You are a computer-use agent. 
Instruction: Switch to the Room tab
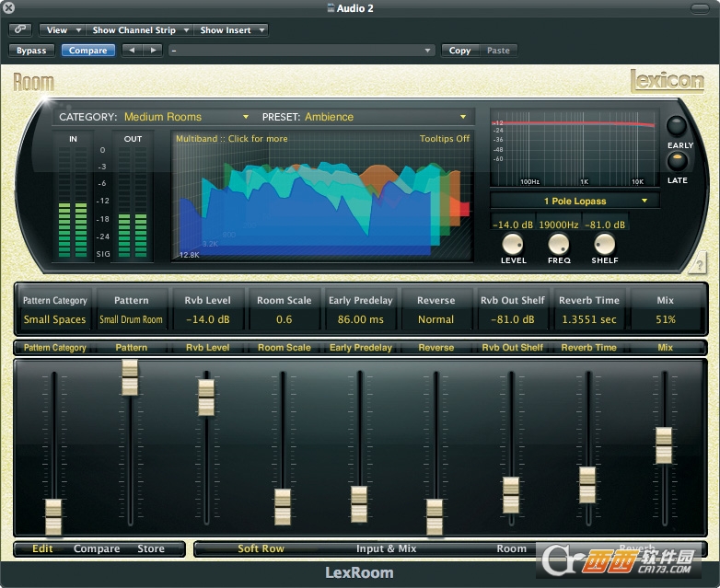511,548
